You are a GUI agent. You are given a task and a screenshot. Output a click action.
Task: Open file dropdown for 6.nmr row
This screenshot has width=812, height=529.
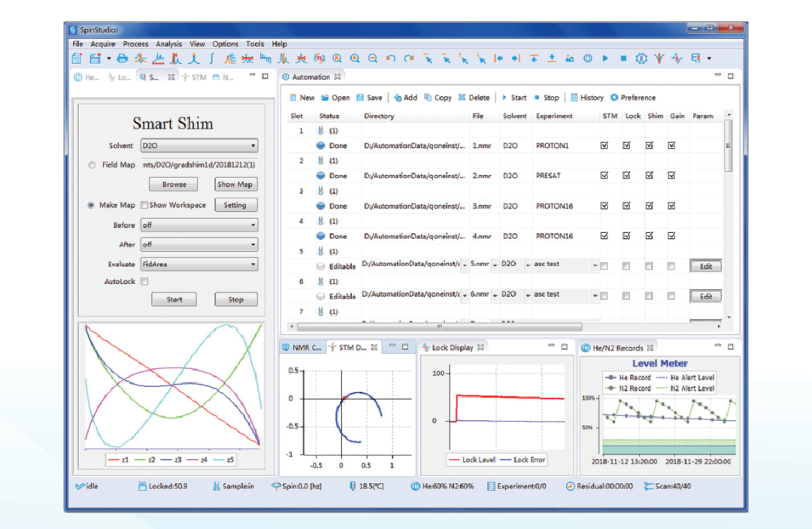point(495,295)
